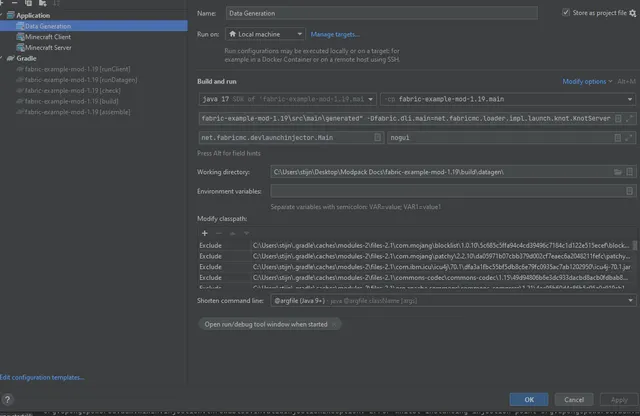Select the Exclude row for the blocklist jar

click(x=415, y=245)
